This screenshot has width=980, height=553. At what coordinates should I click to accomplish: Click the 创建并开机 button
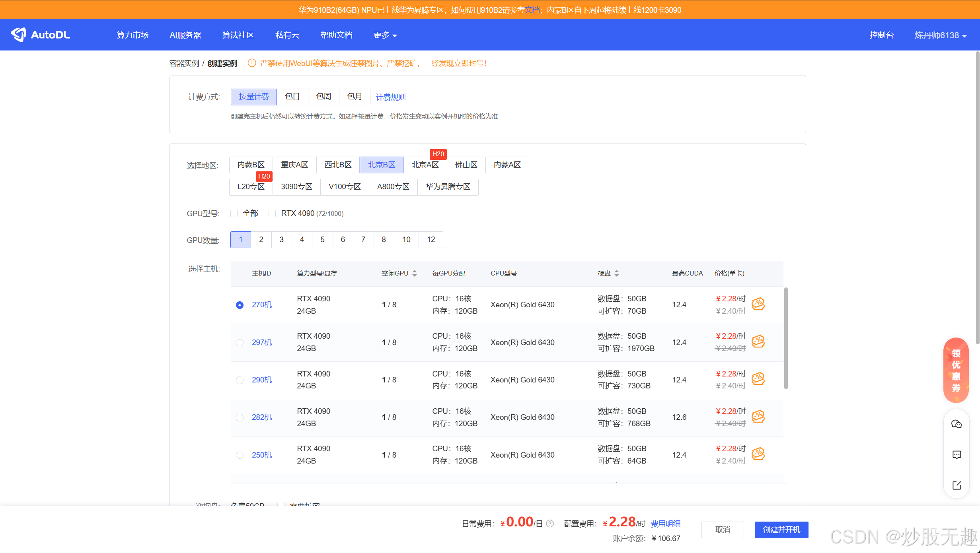click(781, 530)
